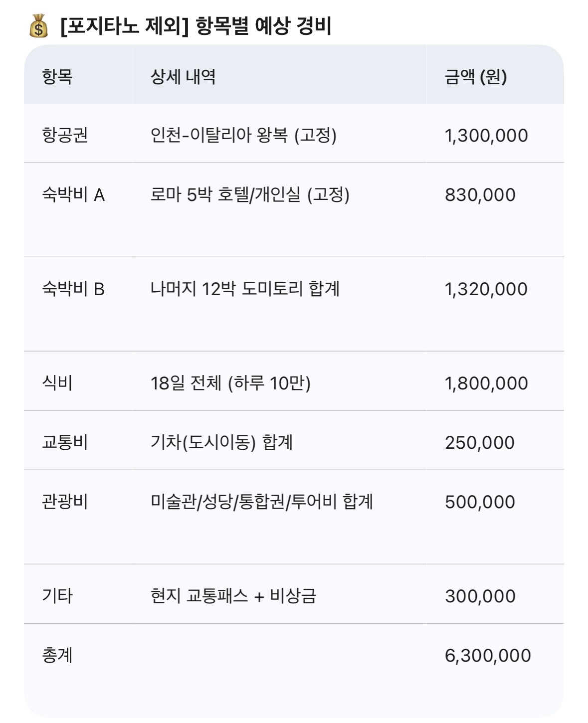Viewport: 588px width, 723px height.
Task: Click the 6,300,000 total amount
Action: (487, 656)
